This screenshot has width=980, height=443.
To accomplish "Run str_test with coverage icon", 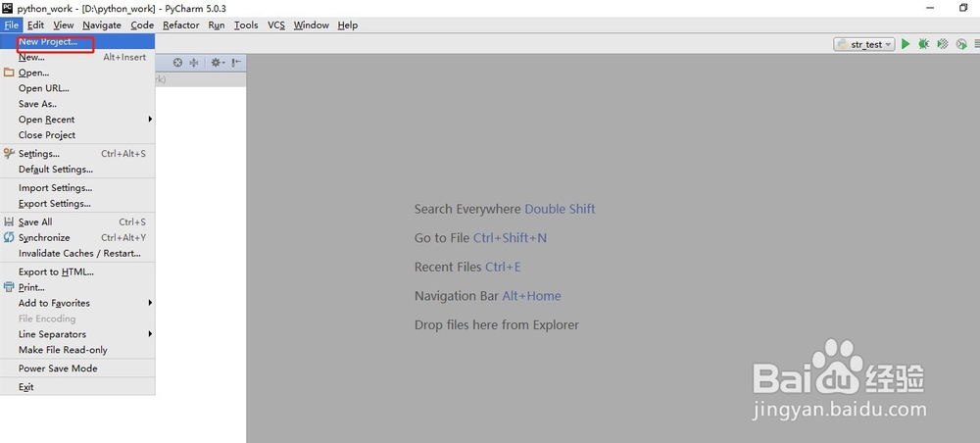I will point(943,44).
